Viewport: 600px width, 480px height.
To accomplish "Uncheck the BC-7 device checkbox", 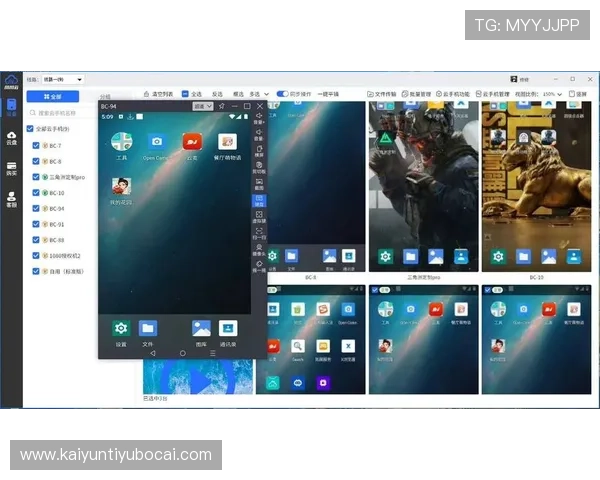I will point(36,145).
